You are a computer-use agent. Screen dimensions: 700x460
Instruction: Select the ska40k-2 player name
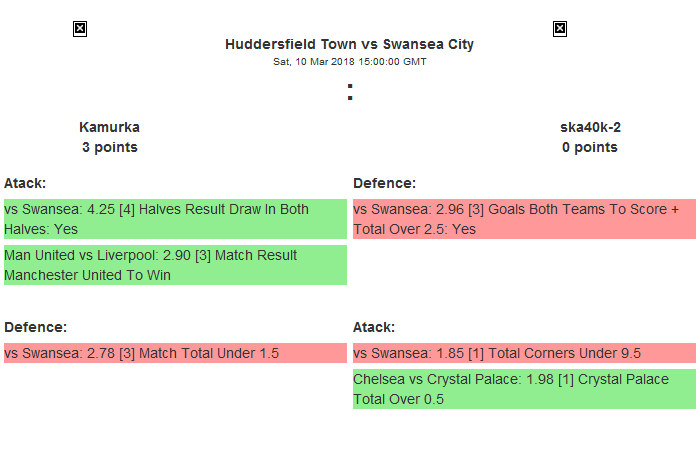point(590,127)
